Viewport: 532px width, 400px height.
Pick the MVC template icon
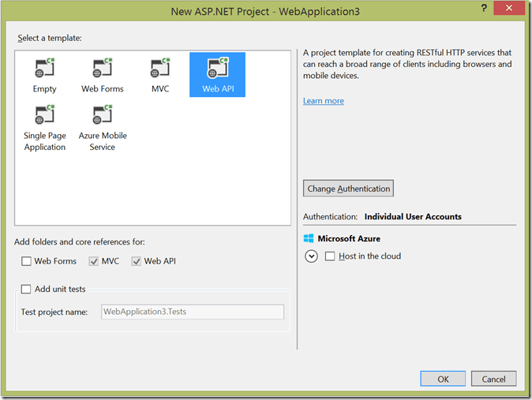coord(159,68)
